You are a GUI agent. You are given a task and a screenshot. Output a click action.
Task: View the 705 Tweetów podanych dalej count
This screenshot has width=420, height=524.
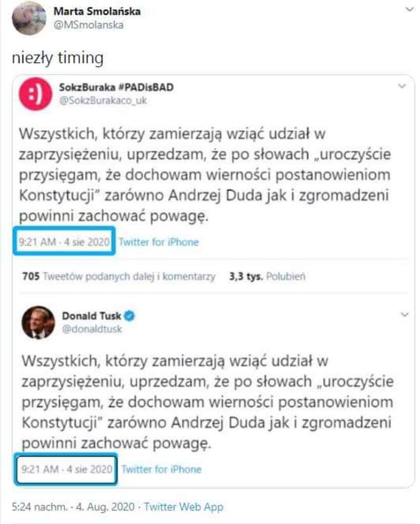point(119,276)
